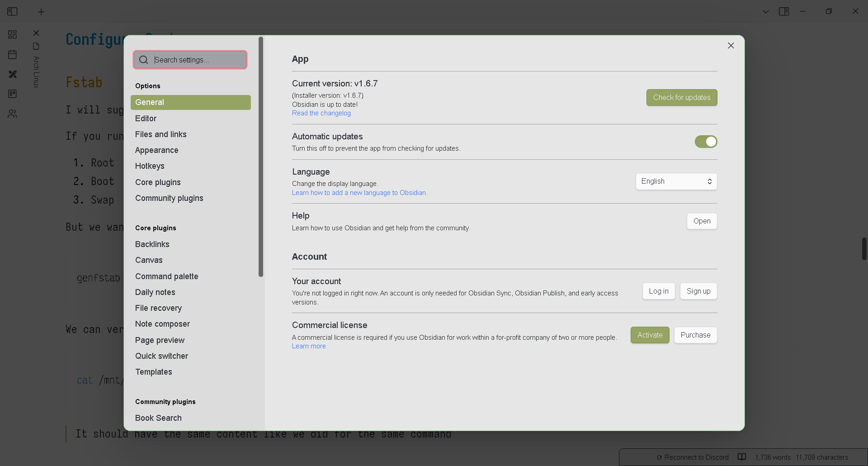868x466 pixels.
Task: Click the settings sidebar scrollbar
Action: [x=261, y=157]
